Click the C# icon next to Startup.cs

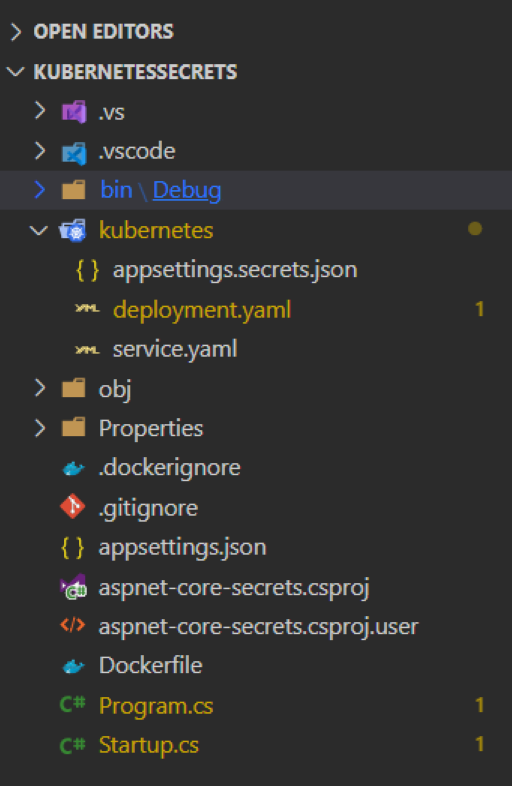click(x=73, y=744)
